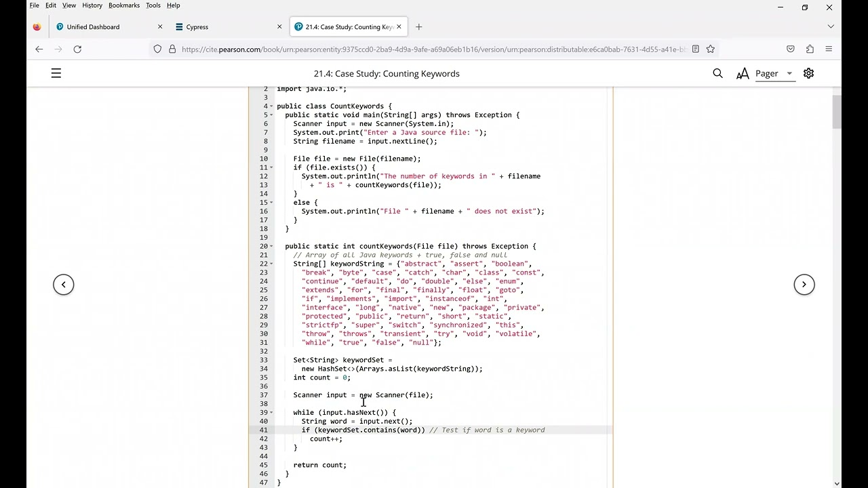Close the 21.4 Case Study tab

pyautogui.click(x=399, y=27)
